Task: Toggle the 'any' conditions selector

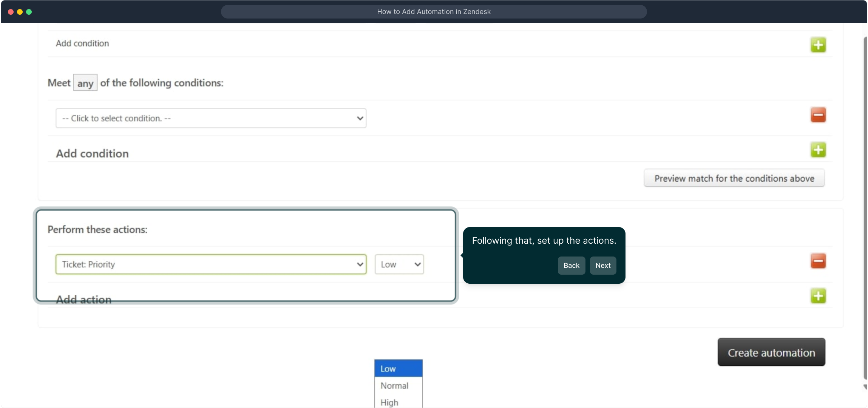Action: coord(85,83)
